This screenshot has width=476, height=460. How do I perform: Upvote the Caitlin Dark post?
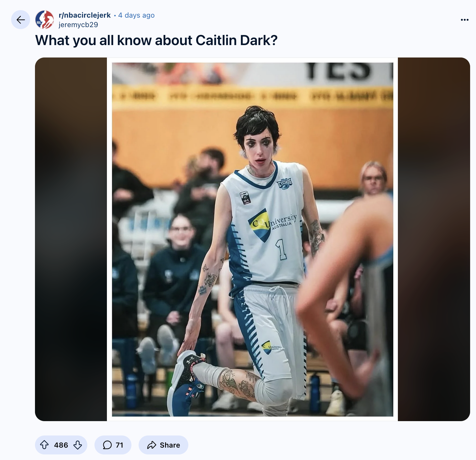[44, 445]
